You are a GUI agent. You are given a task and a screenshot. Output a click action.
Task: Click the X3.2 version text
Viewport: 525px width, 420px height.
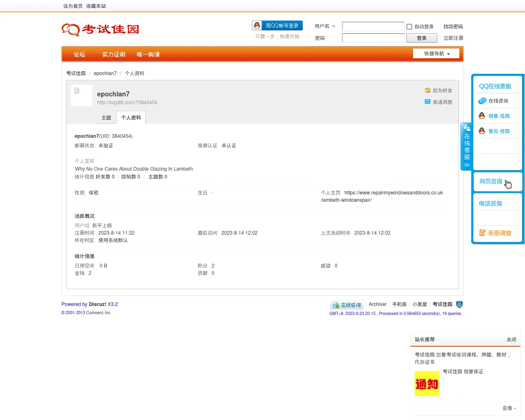[x=113, y=304]
